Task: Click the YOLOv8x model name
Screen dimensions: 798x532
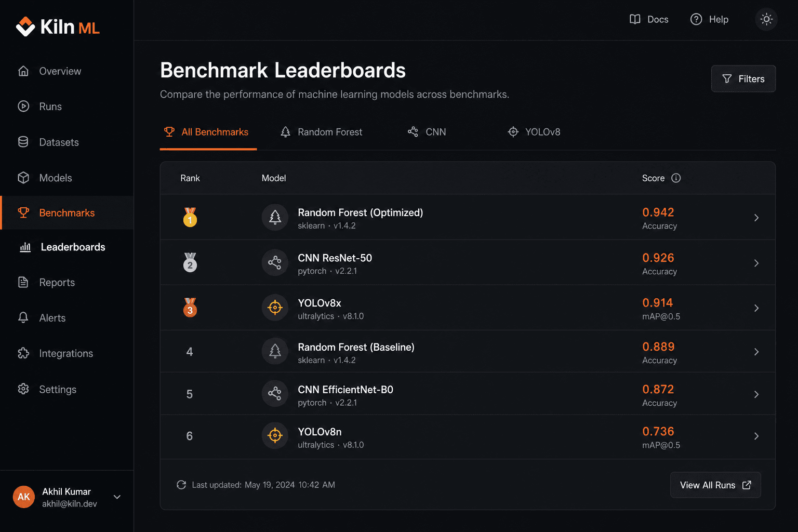Action: click(320, 303)
